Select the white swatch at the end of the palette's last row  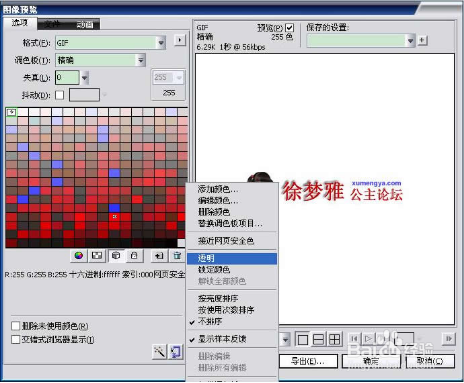click(181, 243)
